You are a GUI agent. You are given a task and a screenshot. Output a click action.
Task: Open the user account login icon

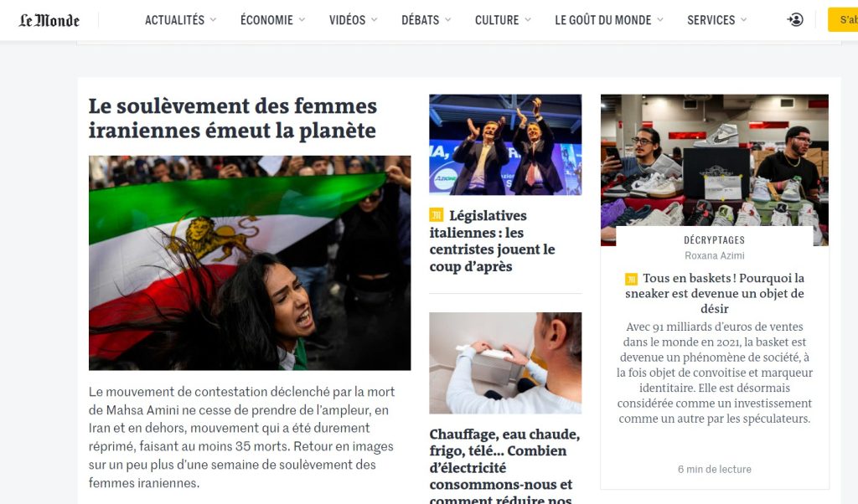point(795,20)
